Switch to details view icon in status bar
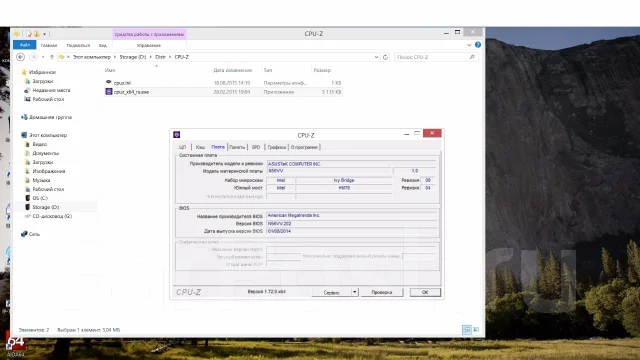The image size is (640, 360). click(x=467, y=330)
